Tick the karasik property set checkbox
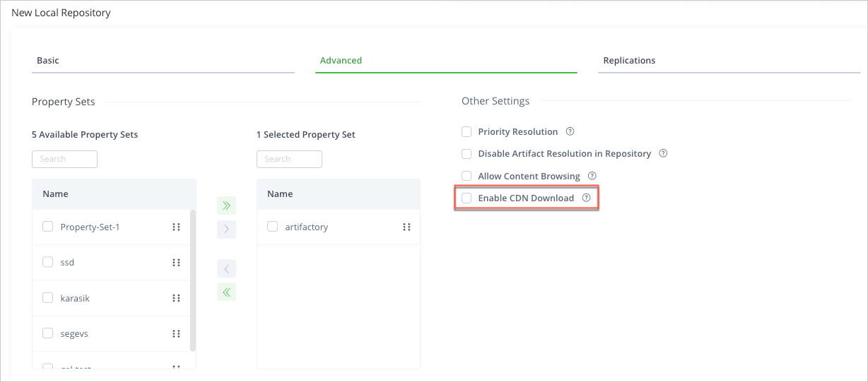This screenshot has height=382, width=868. tap(48, 298)
